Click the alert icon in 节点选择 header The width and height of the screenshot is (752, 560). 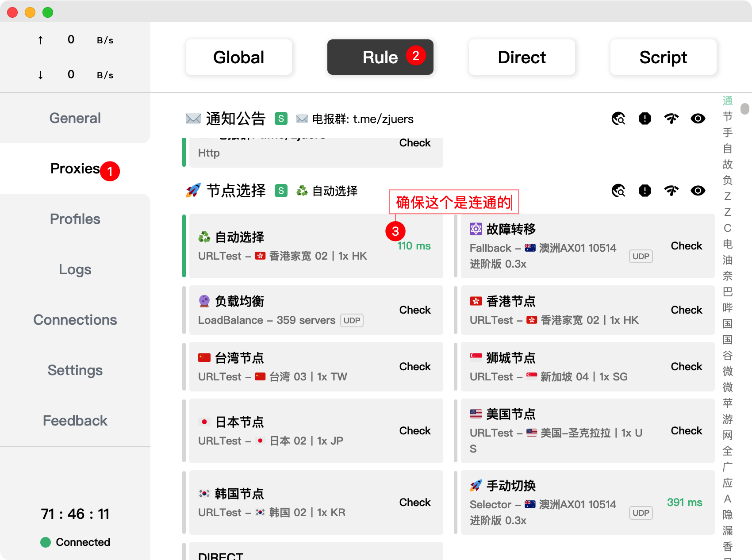click(645, 191)
